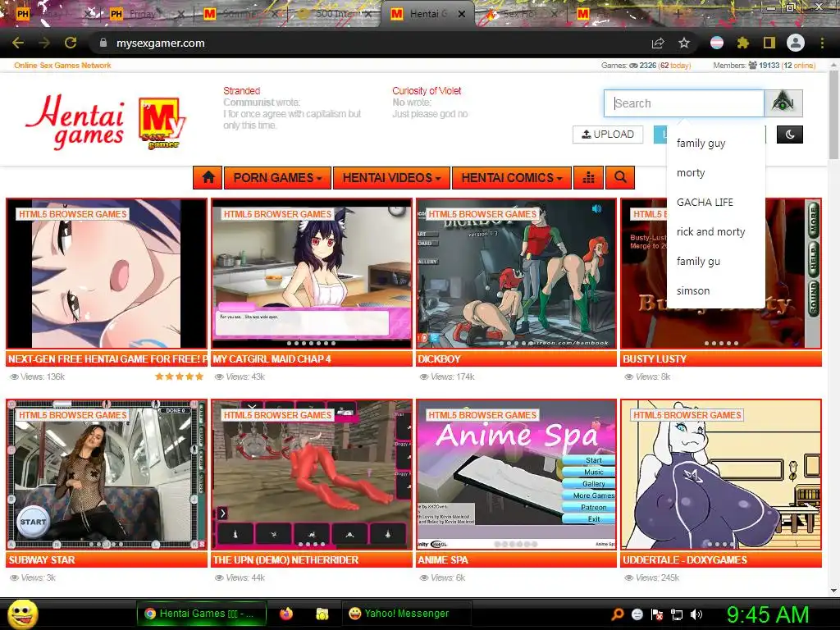Open the rankings chart icon in the navbar
Viewport: 840px width, 630px height.
(588, 177)
